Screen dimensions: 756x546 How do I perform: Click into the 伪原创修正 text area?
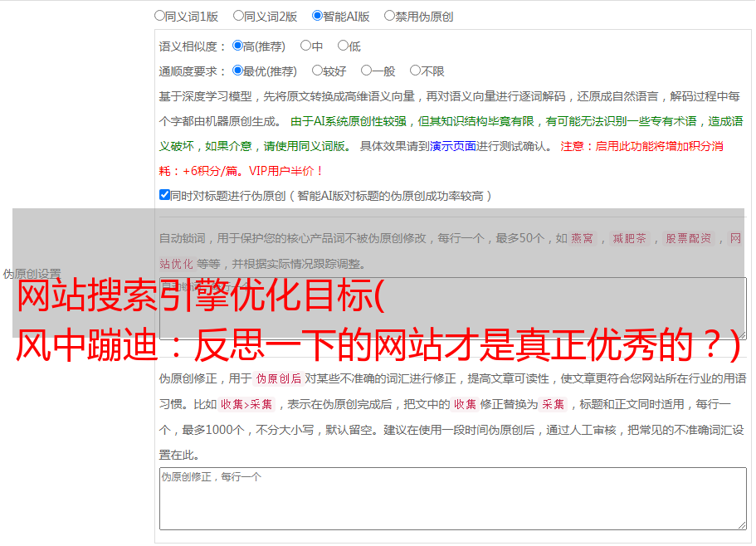coord(453,499)
